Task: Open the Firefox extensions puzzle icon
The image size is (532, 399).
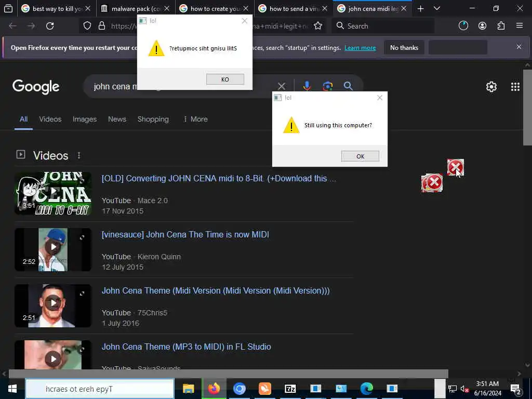Action: pos(501,26)
